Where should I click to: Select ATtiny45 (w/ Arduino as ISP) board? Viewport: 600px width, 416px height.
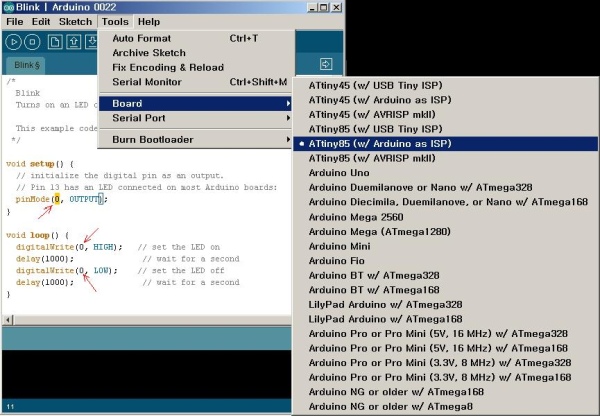(x=445, y=100)
